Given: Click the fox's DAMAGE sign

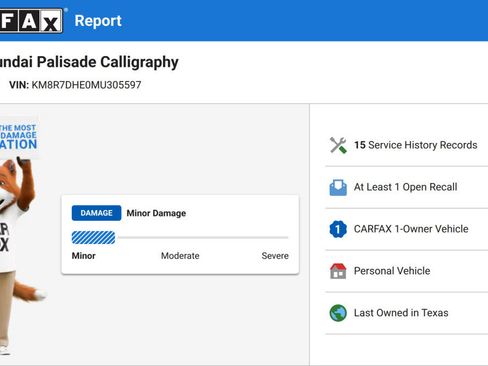Looking at the screenshot, I should [x=19, y=137].
